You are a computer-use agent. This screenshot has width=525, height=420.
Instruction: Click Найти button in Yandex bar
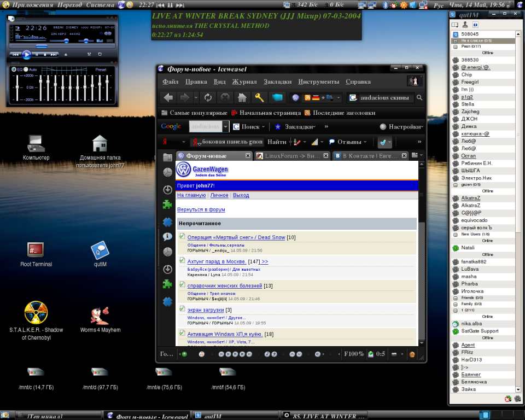point(277,142)
